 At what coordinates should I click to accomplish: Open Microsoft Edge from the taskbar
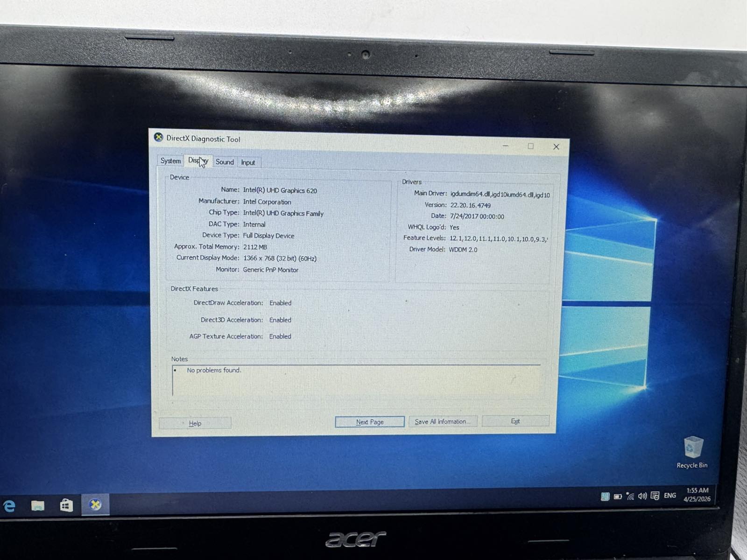click(x=9, y=506)
